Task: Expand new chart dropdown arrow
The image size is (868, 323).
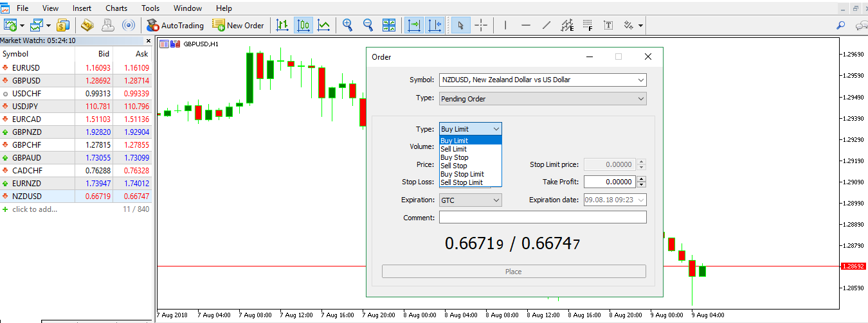Action: tap(22, 26)
